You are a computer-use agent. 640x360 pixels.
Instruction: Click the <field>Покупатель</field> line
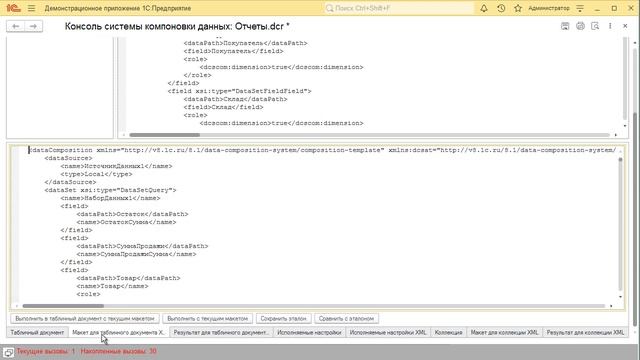233,51
